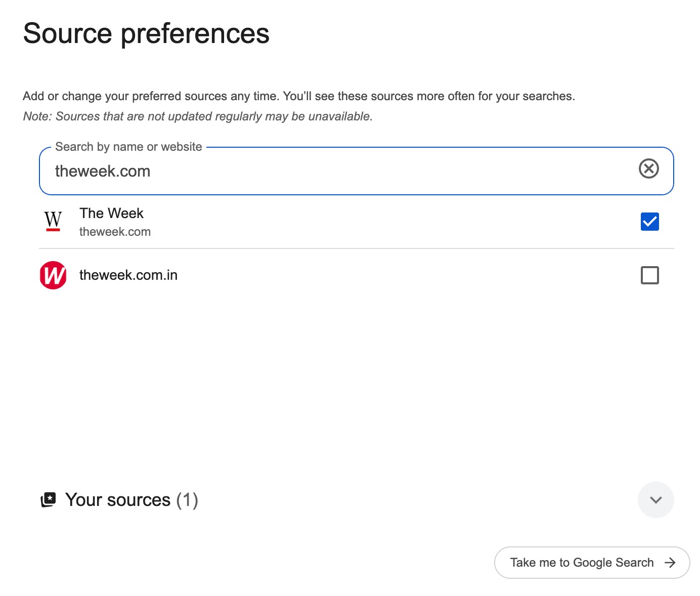Click the red theweek.com.in logo icon
700x596 pixels.
coord(53,275)
